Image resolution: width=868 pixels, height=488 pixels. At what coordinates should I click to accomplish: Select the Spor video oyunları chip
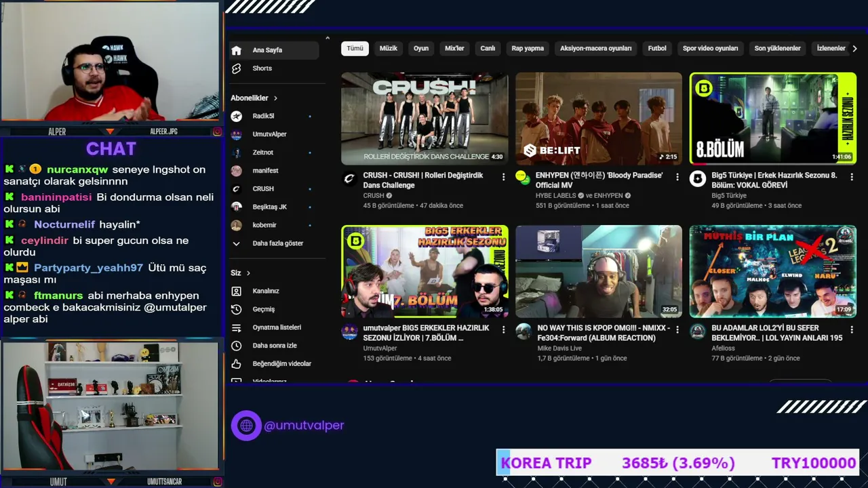(x=710, y=49)
